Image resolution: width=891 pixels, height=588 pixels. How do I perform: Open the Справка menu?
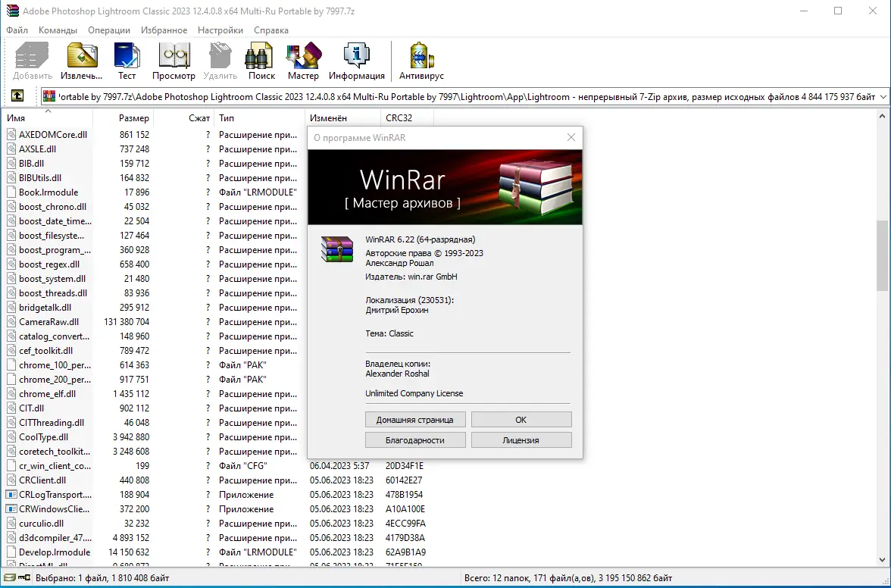(x=271, y=30)
